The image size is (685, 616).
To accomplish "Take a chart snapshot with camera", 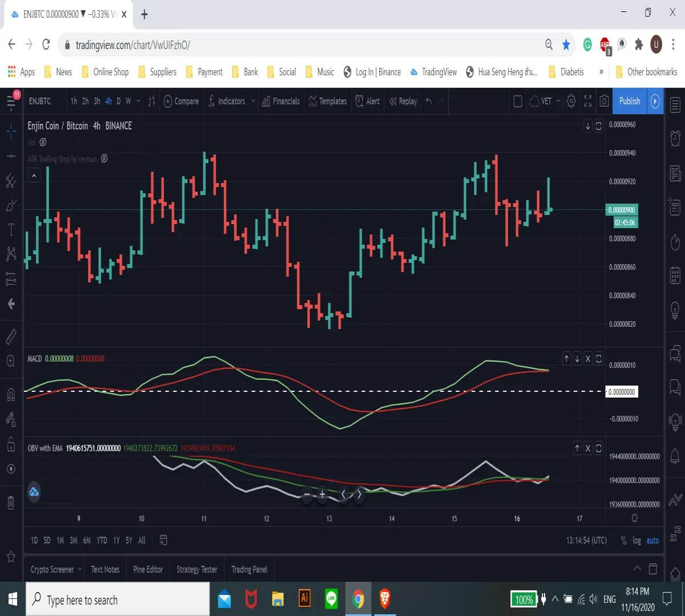I will click(605, 101).
